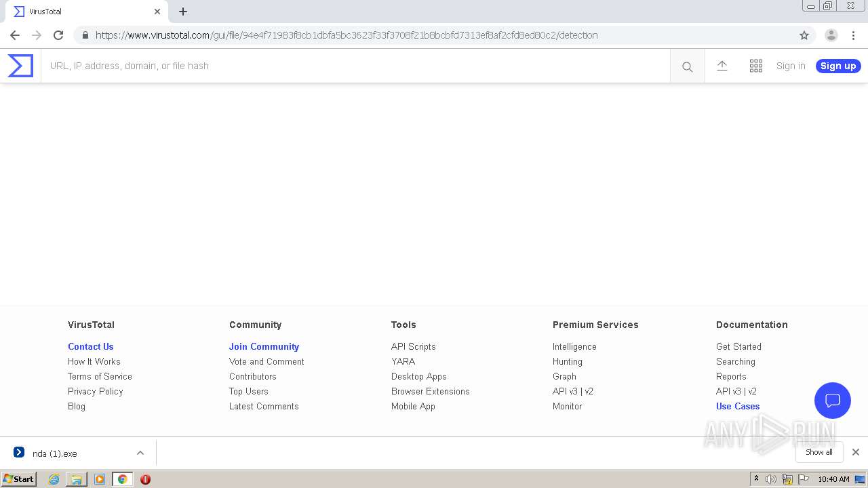Screen dimensions: 868x488
Task: Open Contributors link
Action: click(x=253, y=376)
